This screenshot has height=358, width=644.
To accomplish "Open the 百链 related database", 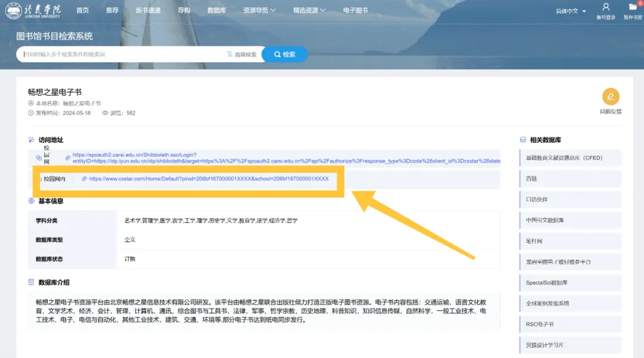I will [571, 179].
